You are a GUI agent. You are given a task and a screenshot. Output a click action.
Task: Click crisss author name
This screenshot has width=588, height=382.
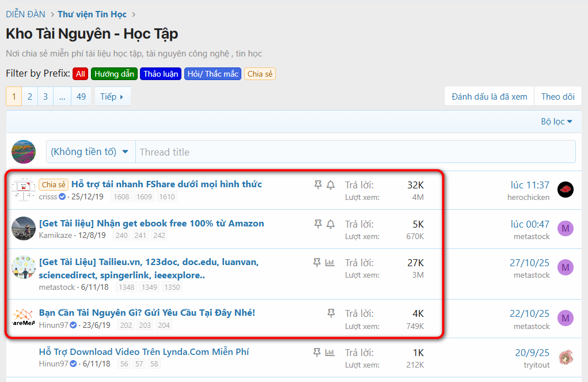(48, 196)
